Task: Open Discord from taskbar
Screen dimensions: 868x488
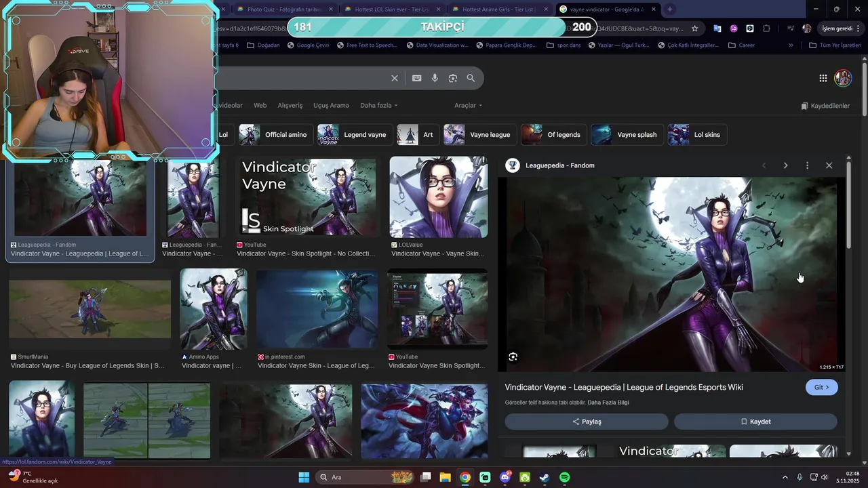Action: [505, 477]
